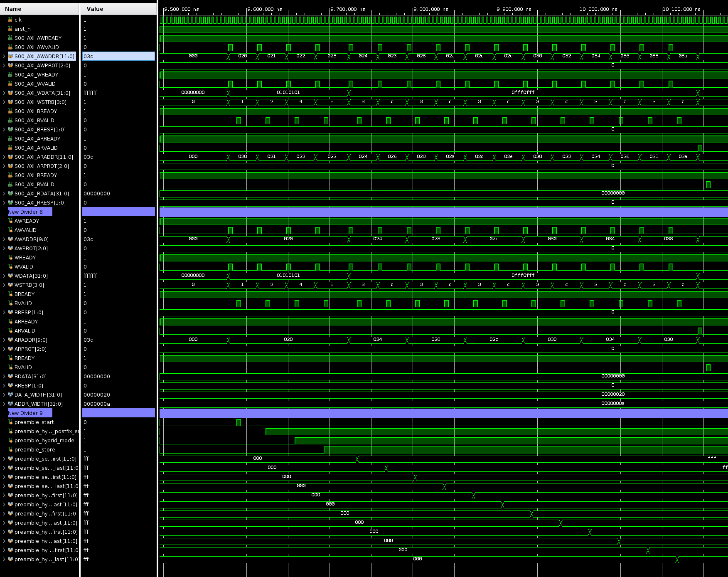This screenshot has height=577, width=728.
Task: Expand the S00_AXI_WDATA[31:0] signal
Action: [x=3, y=93]
